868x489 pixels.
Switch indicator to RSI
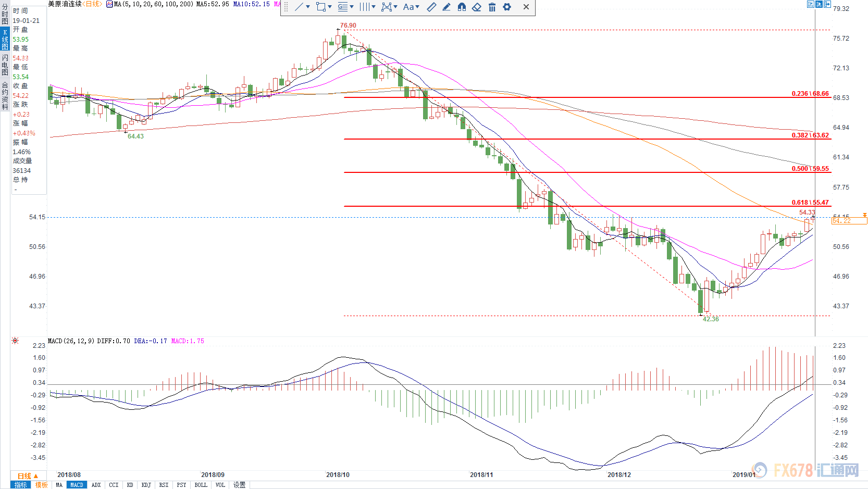point(164,485)
